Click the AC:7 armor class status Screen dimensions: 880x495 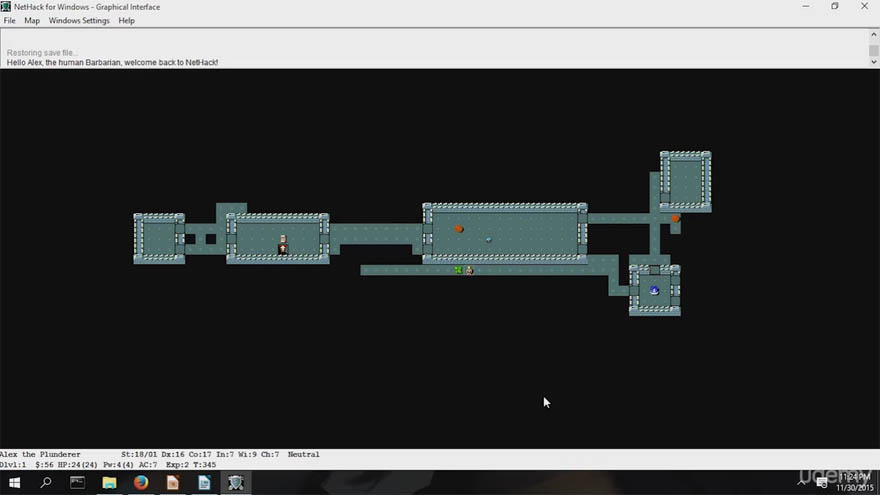(x=148, y=465)
